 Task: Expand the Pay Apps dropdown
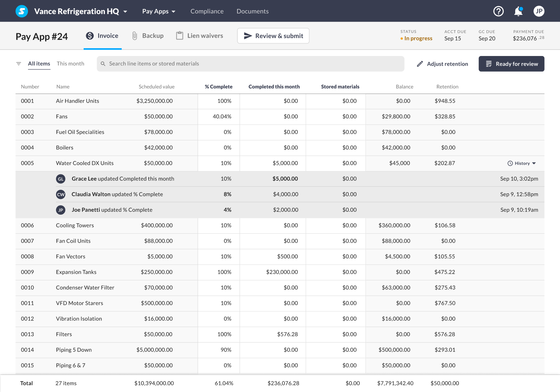(x=159, y=11)
